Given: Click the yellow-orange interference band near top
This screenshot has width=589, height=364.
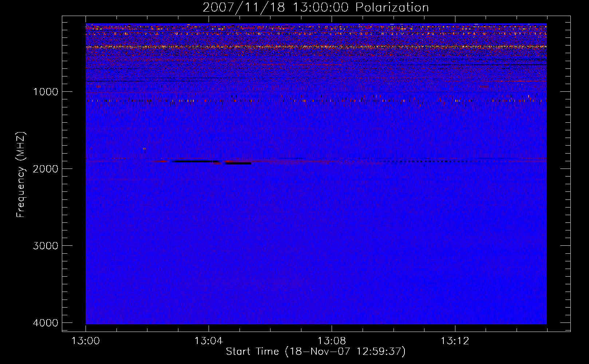Looking at the screenshot, I should click(x=316, y=47).
